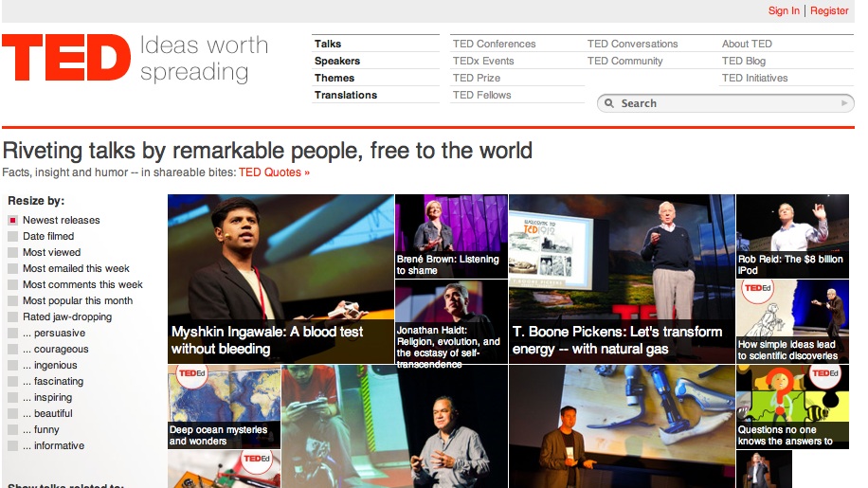Click the TED-Ed badge on Questions no one knows

point(824,374)
